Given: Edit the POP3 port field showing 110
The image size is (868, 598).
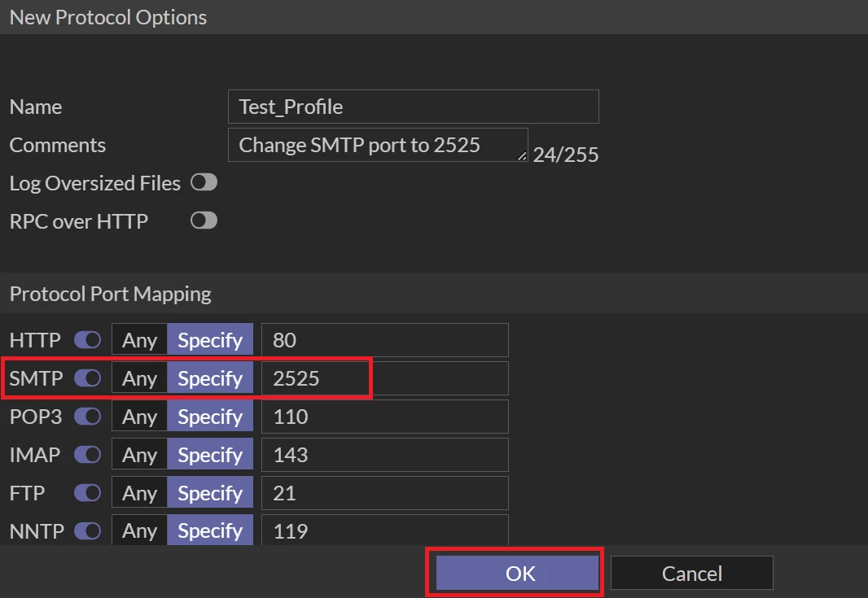Looking at the screenshot, I should [x=384, y=416].
